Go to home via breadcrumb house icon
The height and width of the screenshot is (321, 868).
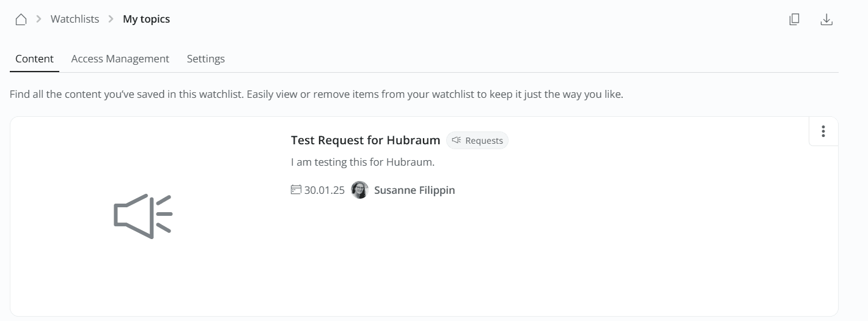pos(21,20)
